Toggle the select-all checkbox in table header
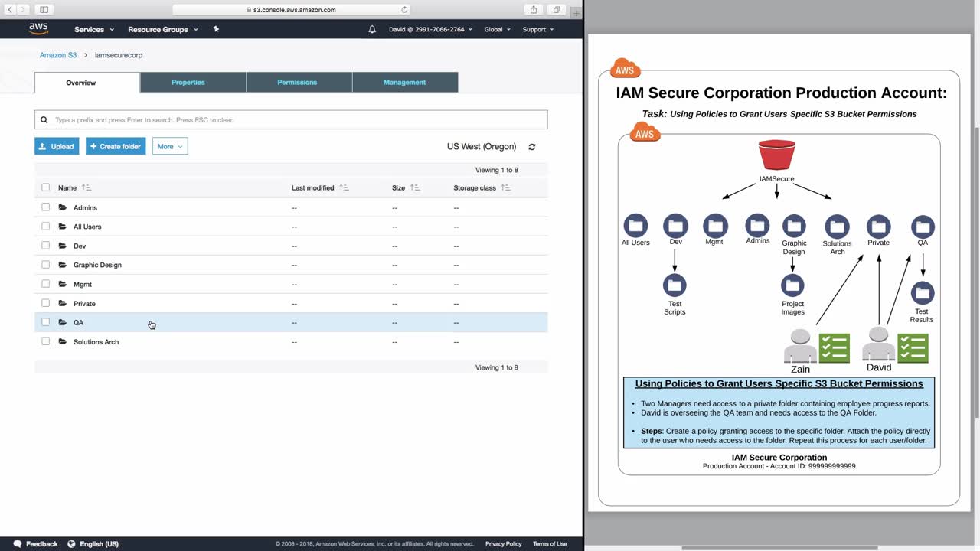 (45, 187)
